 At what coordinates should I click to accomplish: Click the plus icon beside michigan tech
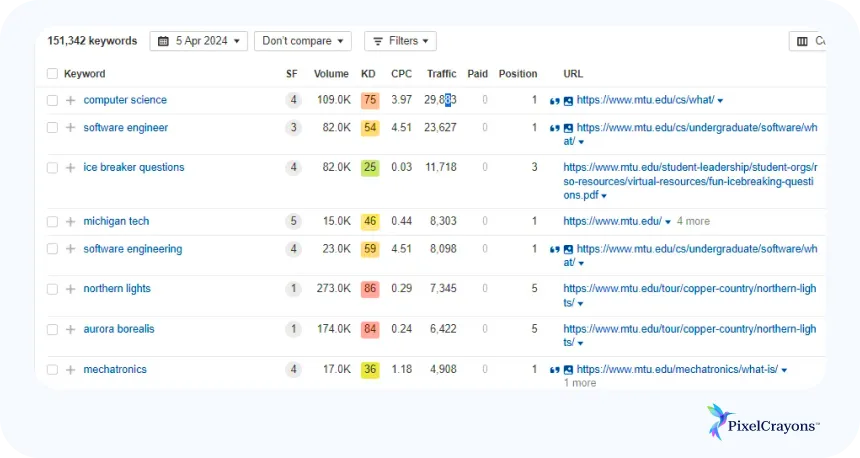tap(70, 222)
